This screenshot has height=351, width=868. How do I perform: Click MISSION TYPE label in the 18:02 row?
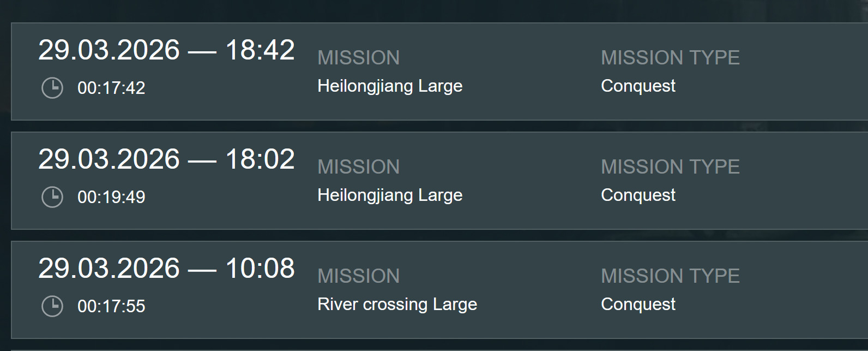pos(670,167)
